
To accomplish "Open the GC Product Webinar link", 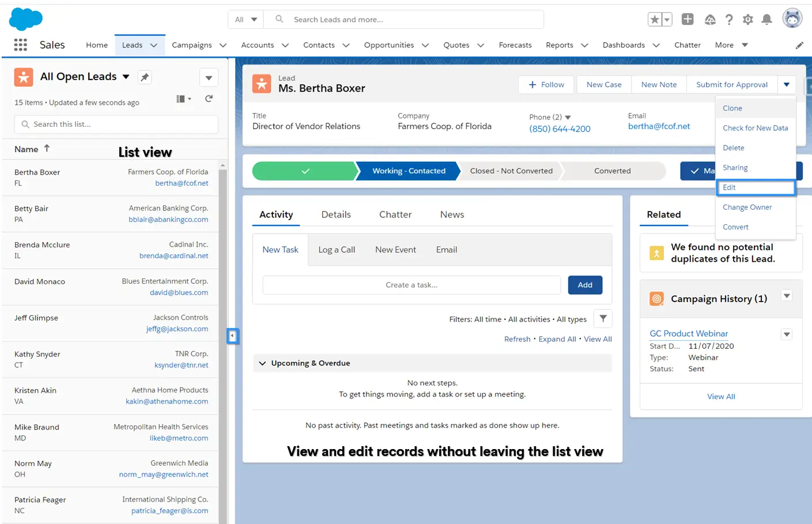I will coord(689,333).
